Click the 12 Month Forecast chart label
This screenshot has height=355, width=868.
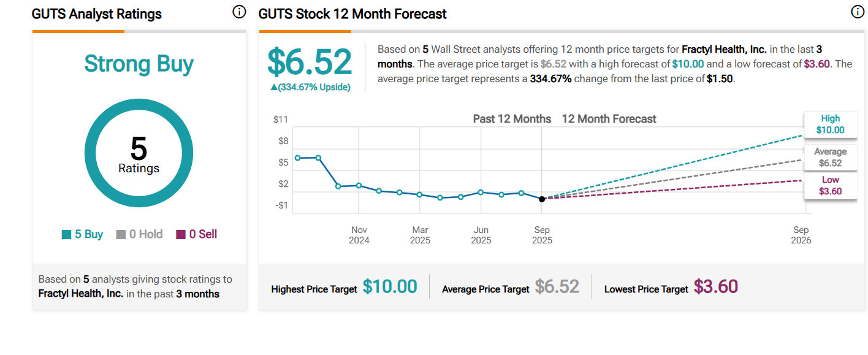[x=609, y=119]
